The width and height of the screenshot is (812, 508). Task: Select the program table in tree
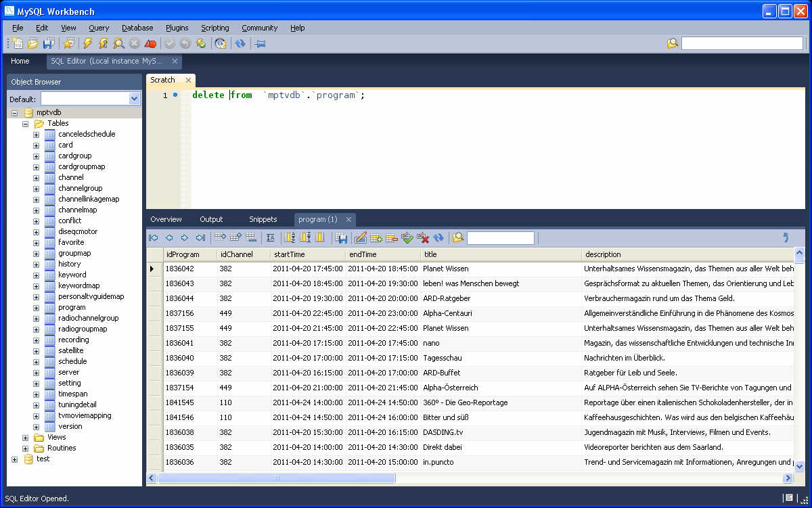tap(72, 307)
